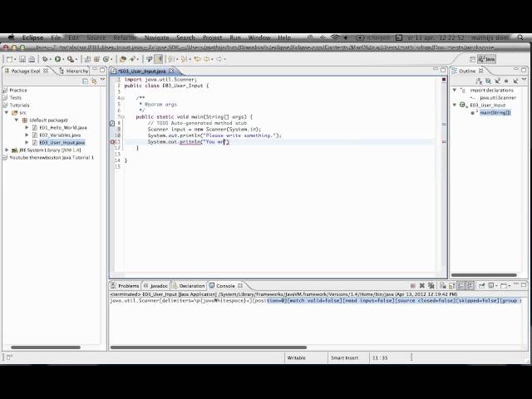Toggle Mark Occurrences in the toolbar
532x399 pixels.
point(159,59)
